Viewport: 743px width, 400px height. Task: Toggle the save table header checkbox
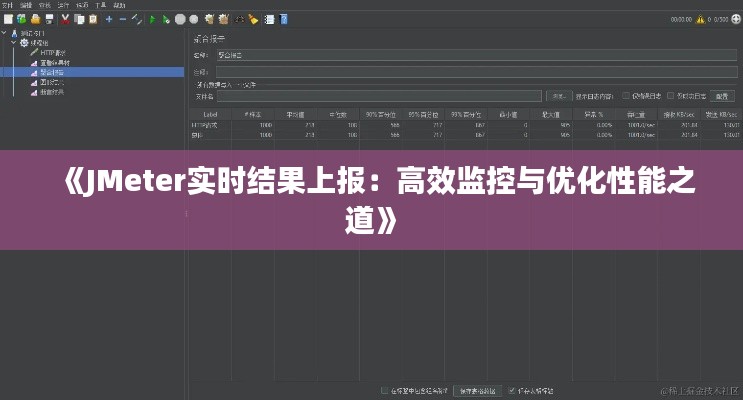coord(512,390)
